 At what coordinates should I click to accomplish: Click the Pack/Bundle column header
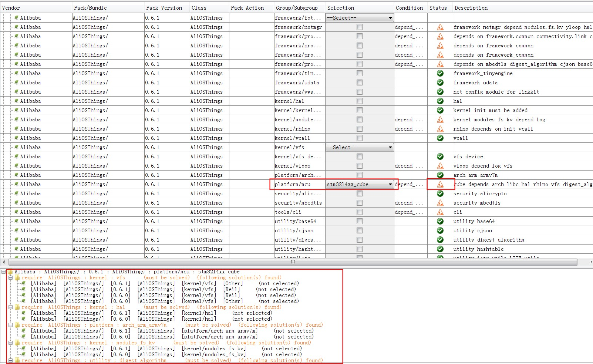108,8
